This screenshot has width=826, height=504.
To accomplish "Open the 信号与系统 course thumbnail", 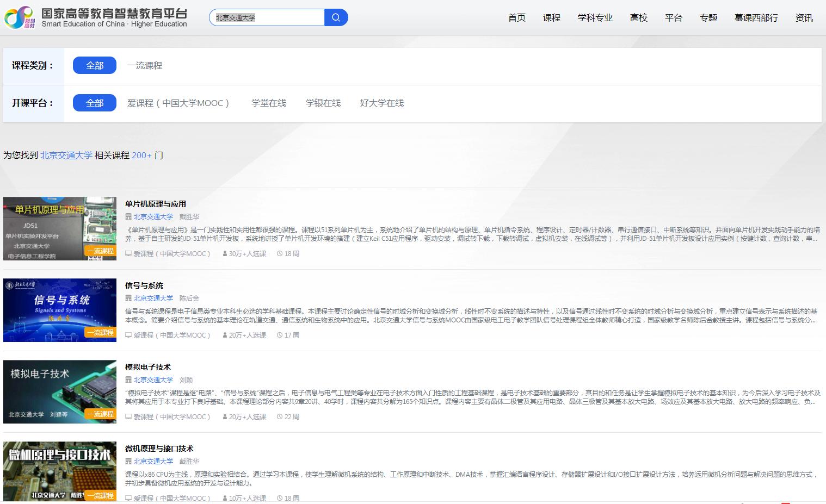I will click(x=60, y=310).
